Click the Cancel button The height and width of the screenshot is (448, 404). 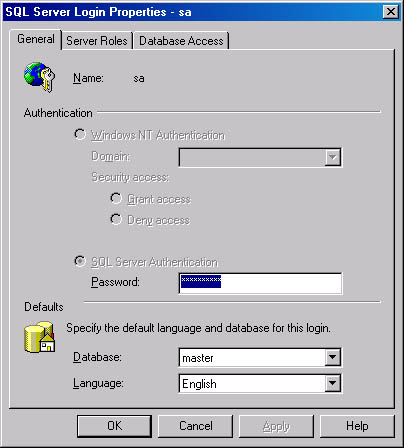pyautogui.click(x=195, y=426)
